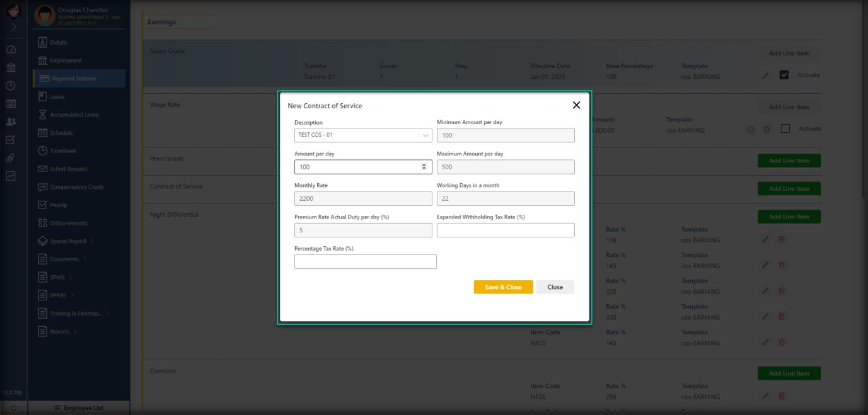Select Accumulated Leave in the sidebar
The width and height of the screenshot is (868, 415).
point(74,115)
